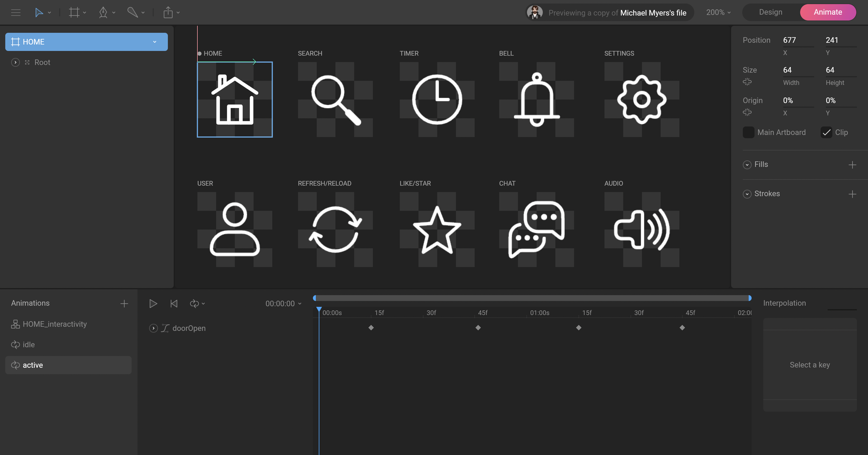Switch to Design mode tab
This screenshot has height=455, width=868.
(x=770, y=12)
